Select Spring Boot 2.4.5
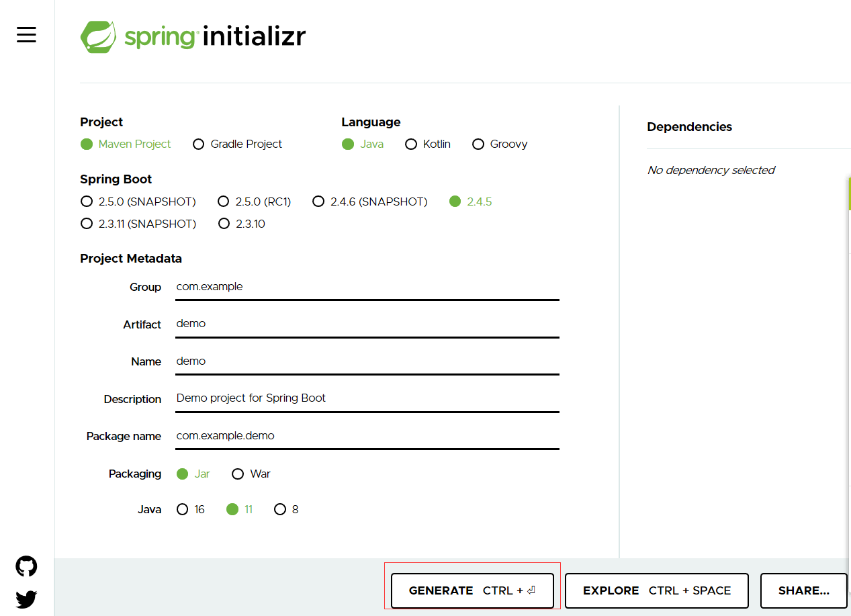Image resolution: width=851 pixels, height=616 pixels. 455,202
